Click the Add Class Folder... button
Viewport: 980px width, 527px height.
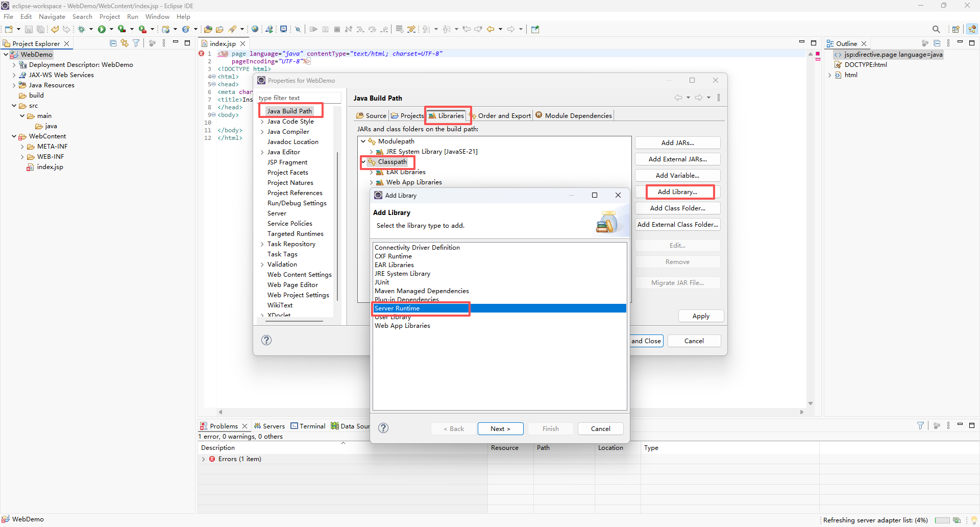[678, 208]
